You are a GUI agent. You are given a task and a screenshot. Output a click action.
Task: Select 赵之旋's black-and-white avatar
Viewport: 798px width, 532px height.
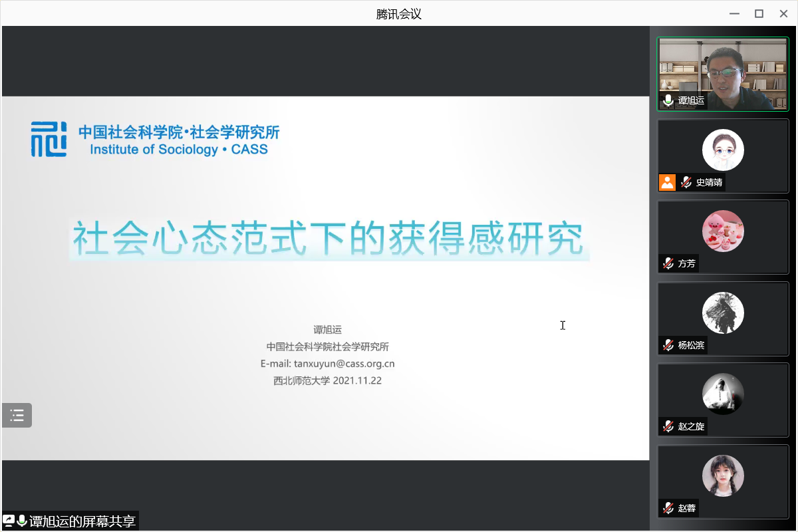pos(723,394)
